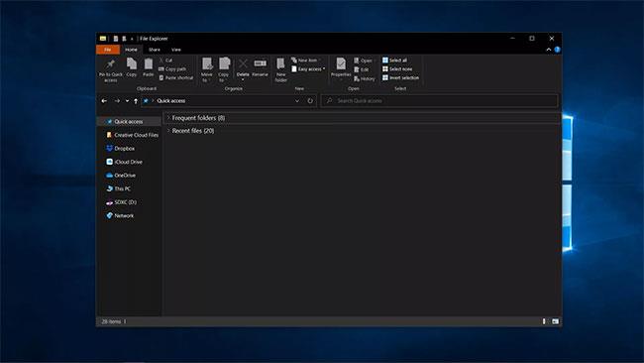Click the Copy to icon in Organize group

(x=224, y=63)
